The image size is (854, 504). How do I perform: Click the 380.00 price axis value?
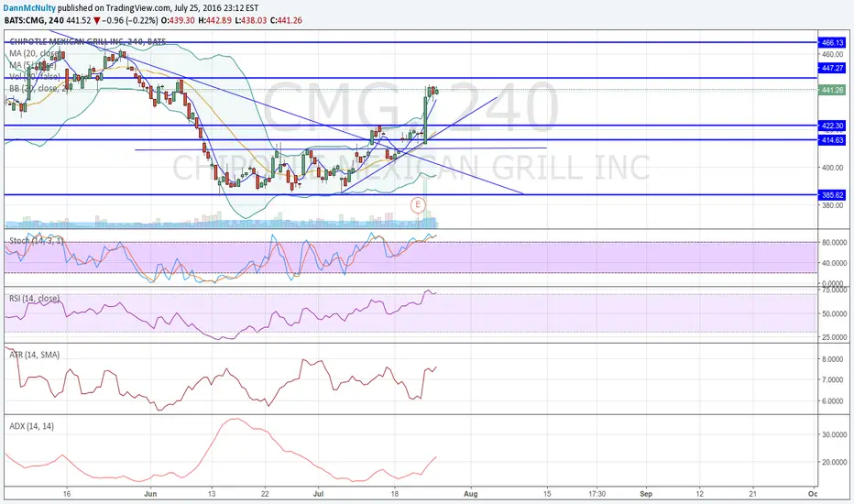pos(833,205)
